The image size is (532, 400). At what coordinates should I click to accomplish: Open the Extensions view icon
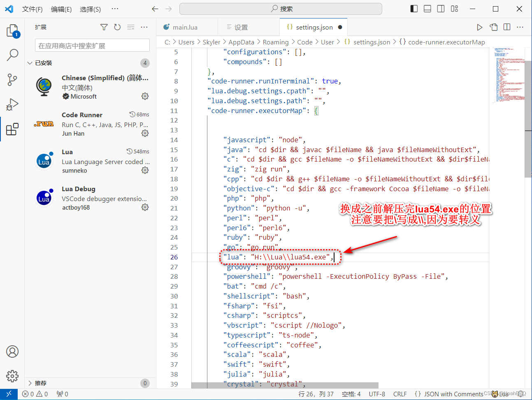12,129
